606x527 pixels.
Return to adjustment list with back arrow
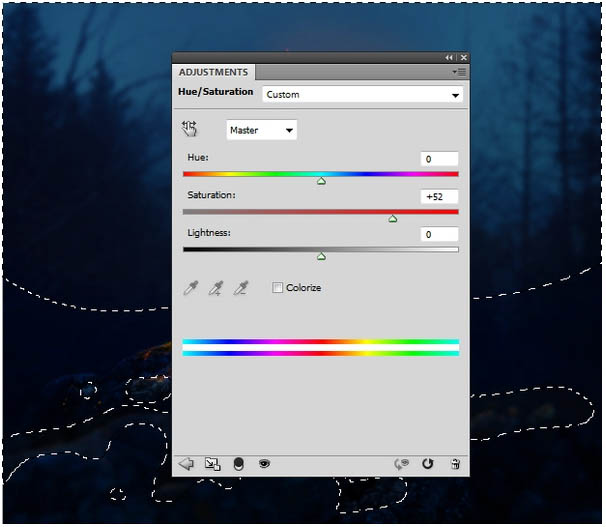186,464
